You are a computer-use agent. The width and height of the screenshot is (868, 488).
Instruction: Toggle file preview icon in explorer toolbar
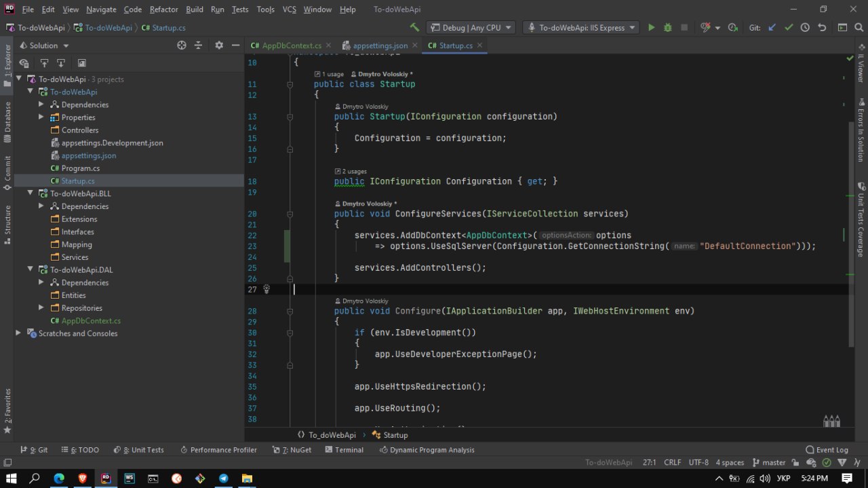point(81,63)
